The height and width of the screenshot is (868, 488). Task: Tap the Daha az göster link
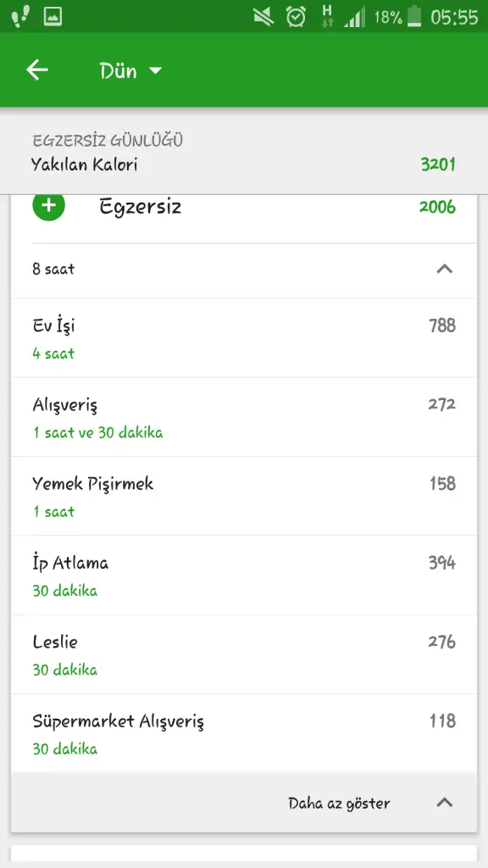[339, 804]
